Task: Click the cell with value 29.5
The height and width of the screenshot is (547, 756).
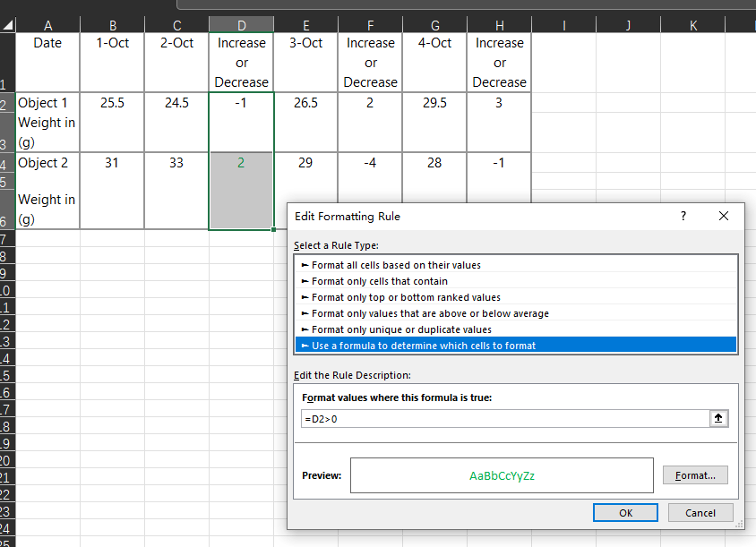Action: tap(435, 122)
